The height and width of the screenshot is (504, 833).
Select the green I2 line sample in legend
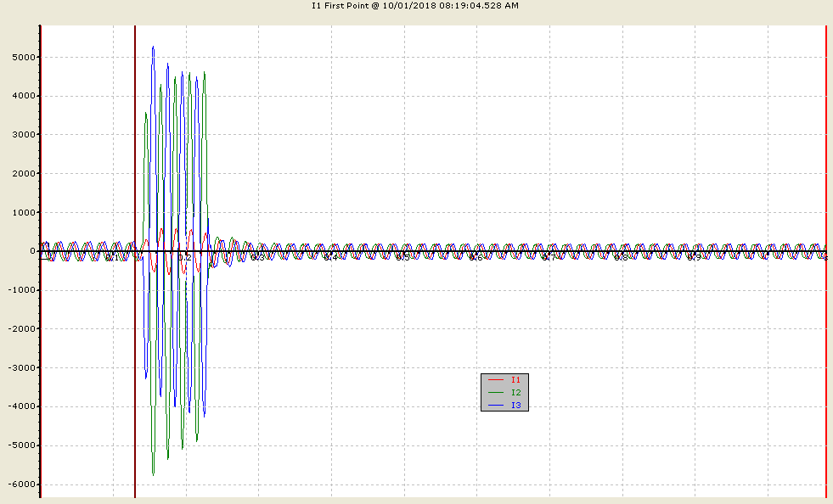click(496, 393)
